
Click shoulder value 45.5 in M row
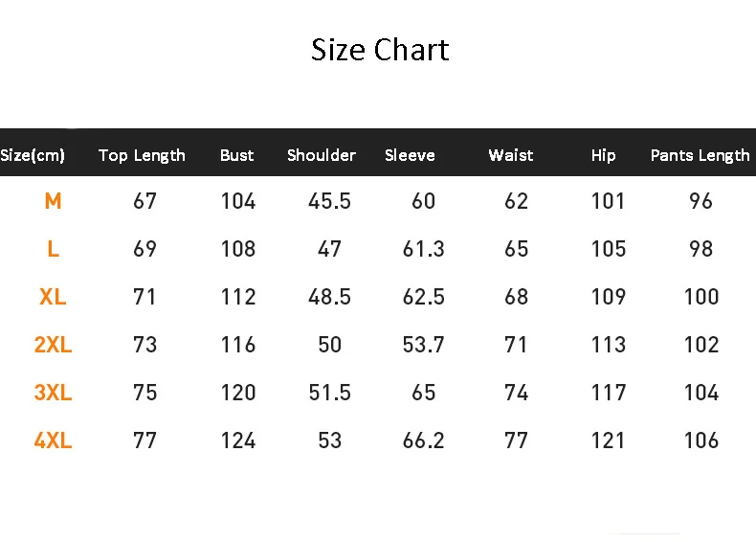(x=330, y=201)
